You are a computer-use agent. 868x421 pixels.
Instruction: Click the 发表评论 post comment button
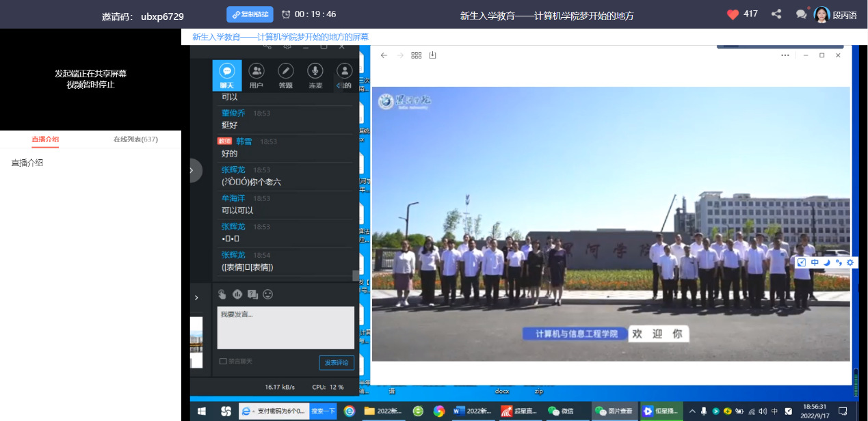tap(336, 362)
